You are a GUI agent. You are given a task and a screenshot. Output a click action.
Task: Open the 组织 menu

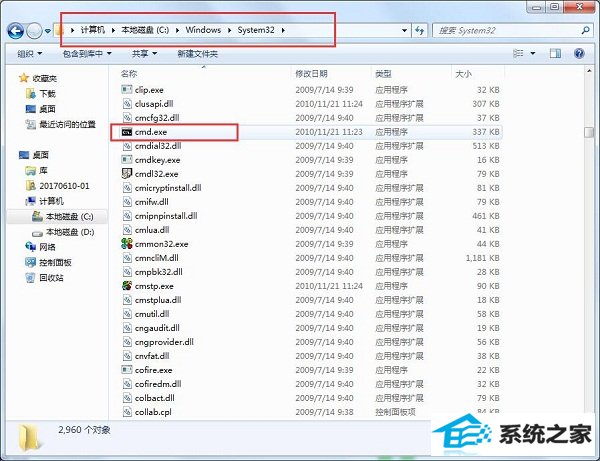coord(29,54)
